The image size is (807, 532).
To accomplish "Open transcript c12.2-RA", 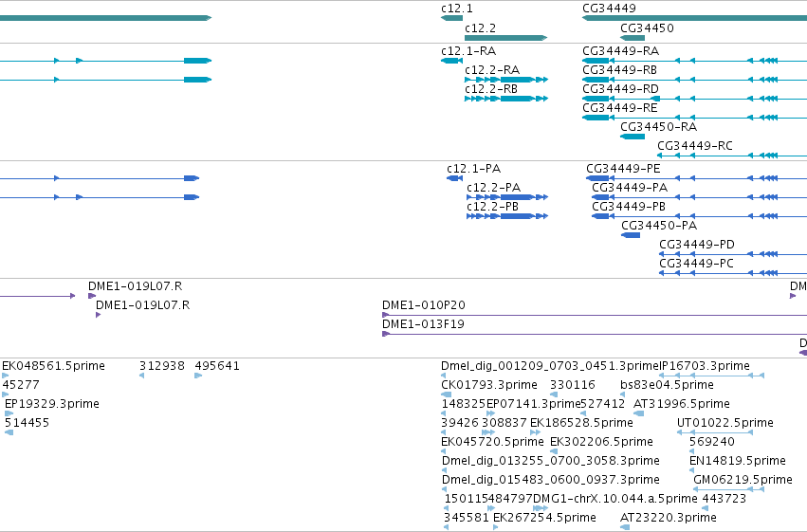I will [x=492, y=70].
